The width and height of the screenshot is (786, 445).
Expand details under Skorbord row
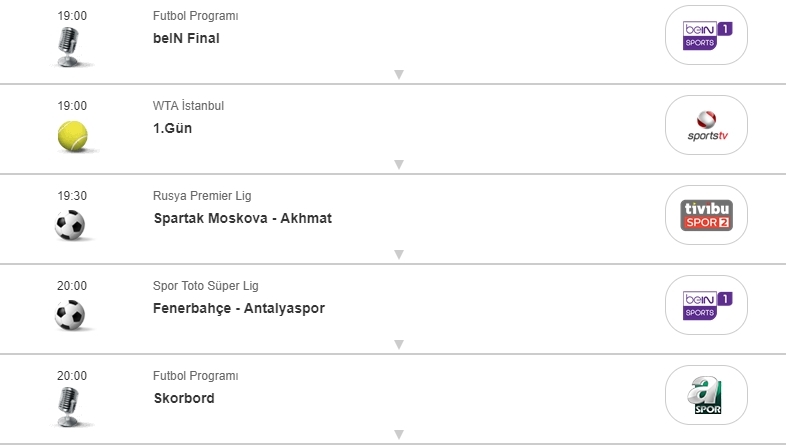(x=398, y=435)
